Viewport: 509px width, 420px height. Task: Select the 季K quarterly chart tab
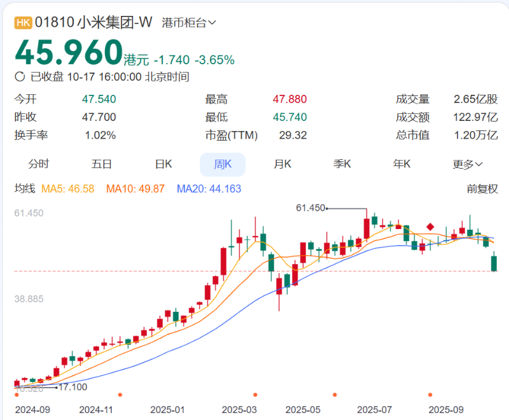coord(342,164)
